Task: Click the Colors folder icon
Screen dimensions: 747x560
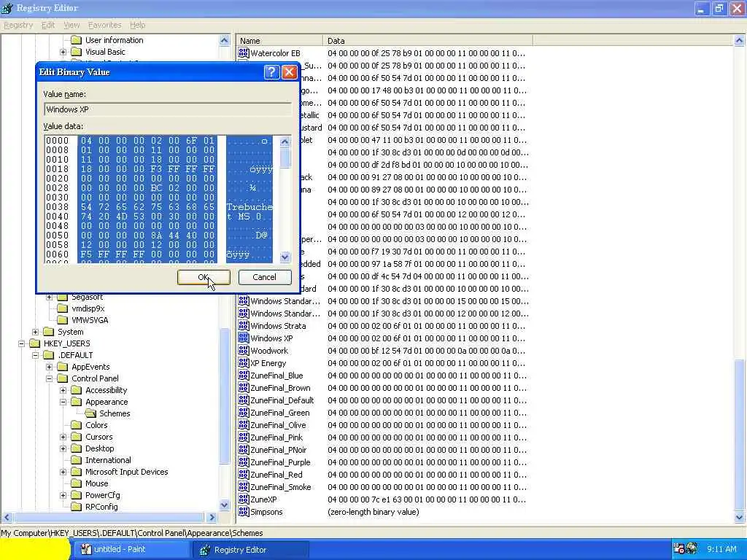Action: (x=76, y=425)
